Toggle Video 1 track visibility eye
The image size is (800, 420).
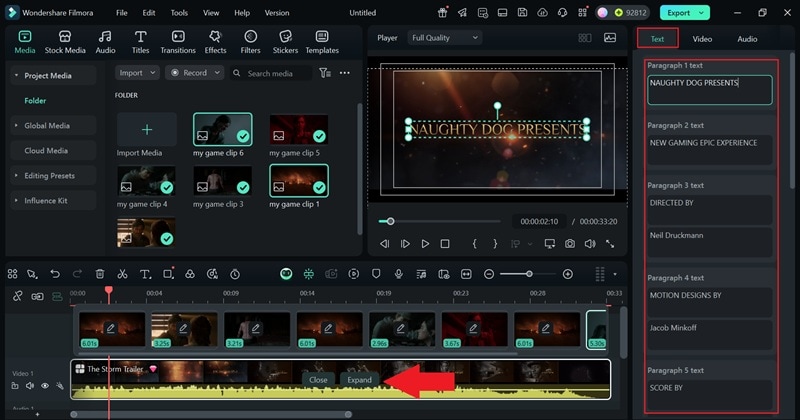click(45, 386)
